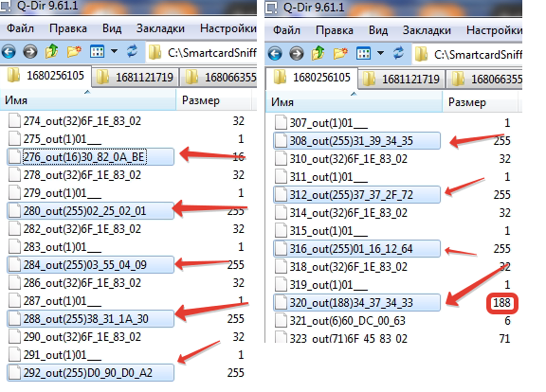The image size is (546, 392).
Task: Switch to tab 1681121719 in right window
Action: click(x=402, y=79)
